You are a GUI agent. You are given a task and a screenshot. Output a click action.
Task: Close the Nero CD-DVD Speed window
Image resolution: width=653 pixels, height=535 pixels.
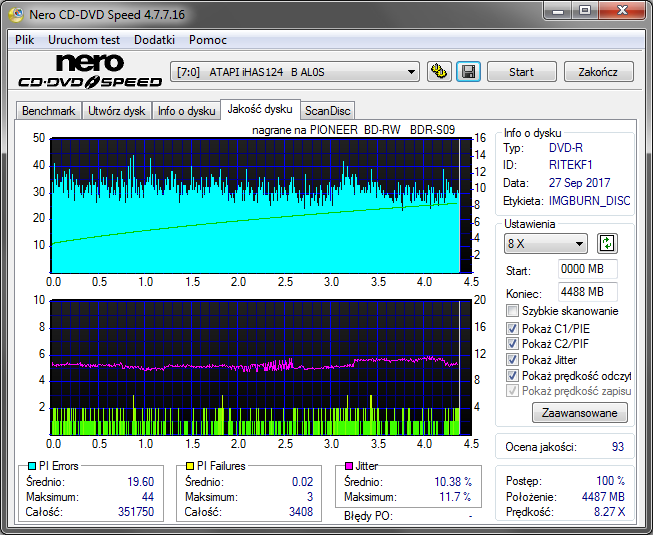622,11
